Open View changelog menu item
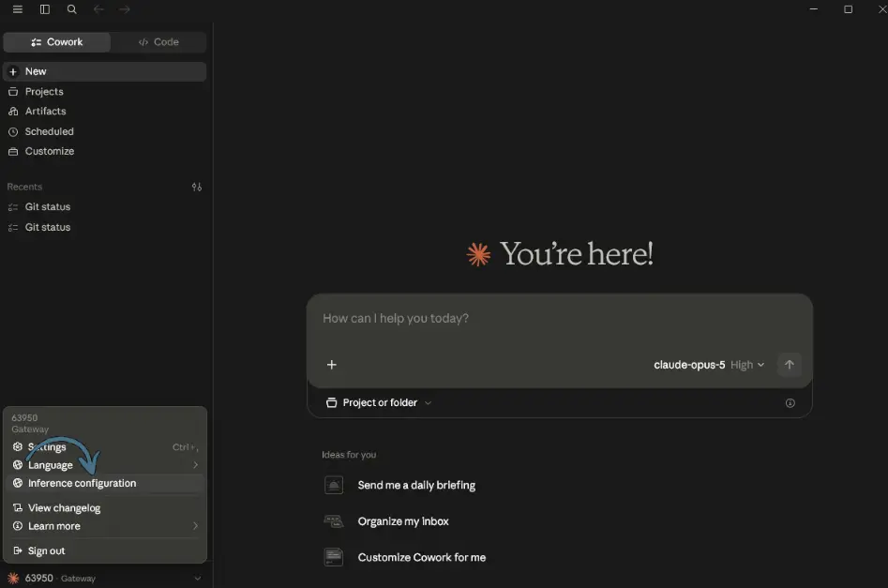 point(105,508)
